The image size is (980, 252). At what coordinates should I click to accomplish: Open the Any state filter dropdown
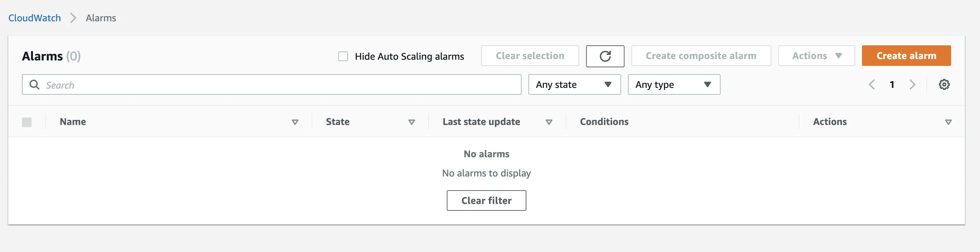tap(574, 84)
